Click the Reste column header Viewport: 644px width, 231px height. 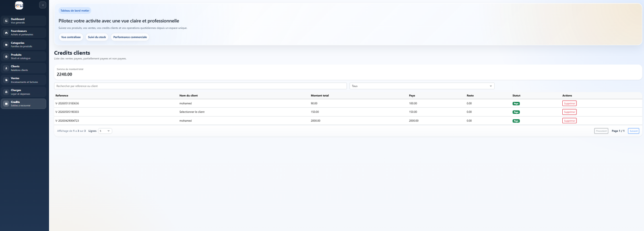tap(470, 96)
